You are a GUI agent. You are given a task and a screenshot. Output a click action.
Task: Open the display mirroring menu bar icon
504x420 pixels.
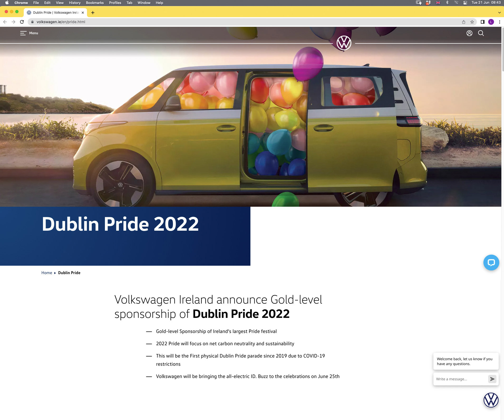419,3
